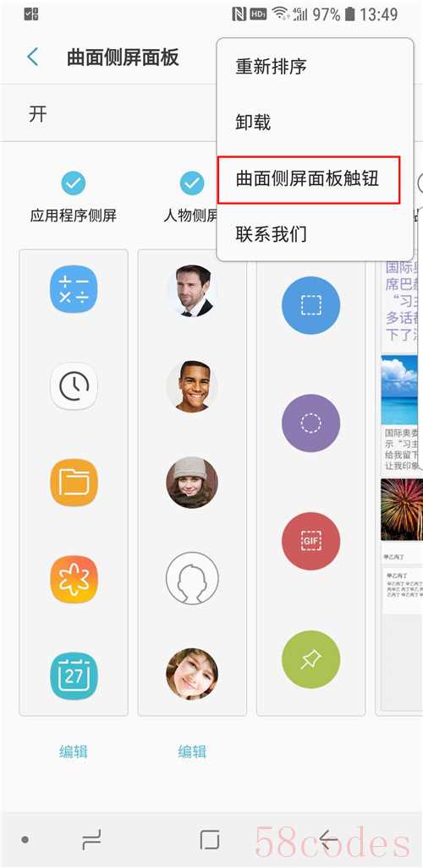The image size is (423, 868).
Task: Select the blue rectangle smart select icon
Action: pyautogui.click(x=310, y=306)
